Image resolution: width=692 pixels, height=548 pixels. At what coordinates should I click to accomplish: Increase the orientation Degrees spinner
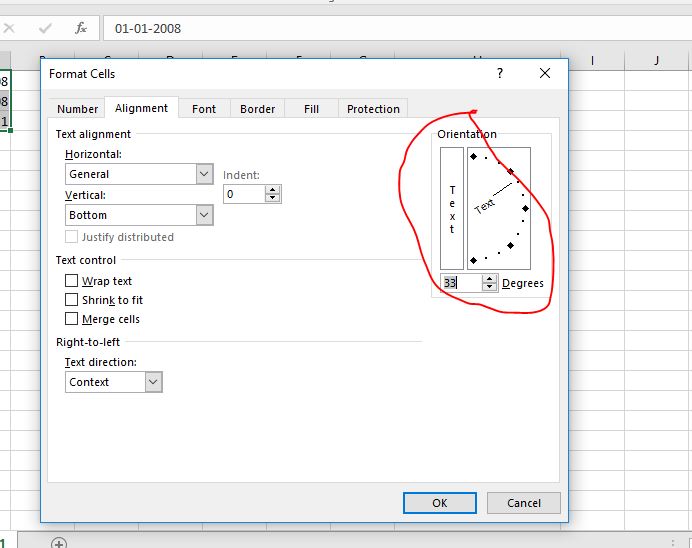(489, 279)
